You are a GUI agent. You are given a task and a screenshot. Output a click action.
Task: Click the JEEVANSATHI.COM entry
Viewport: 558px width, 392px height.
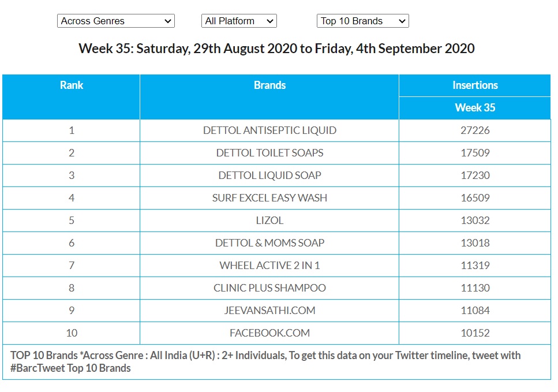click(269, 311)
